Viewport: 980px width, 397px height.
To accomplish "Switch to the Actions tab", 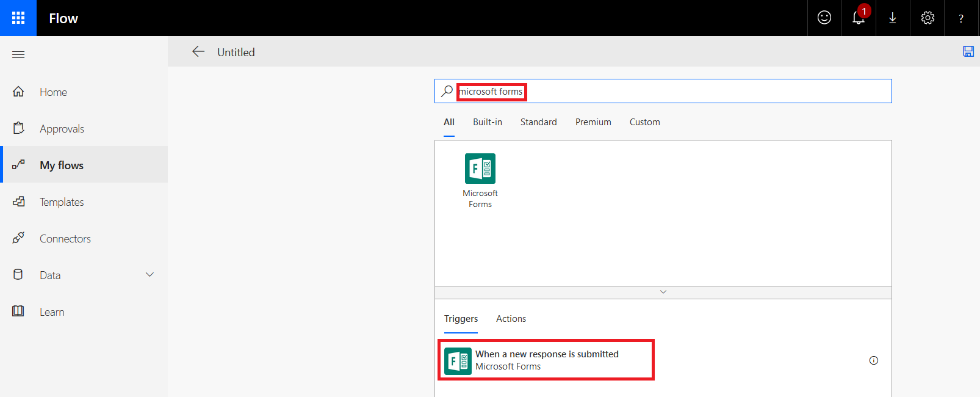I will [x=511, y=319].
